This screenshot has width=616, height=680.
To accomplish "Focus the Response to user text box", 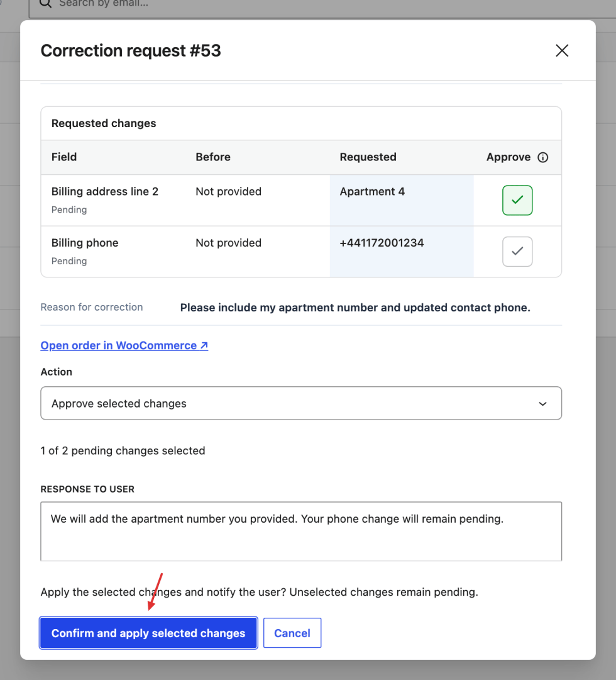I will [301, 532].
